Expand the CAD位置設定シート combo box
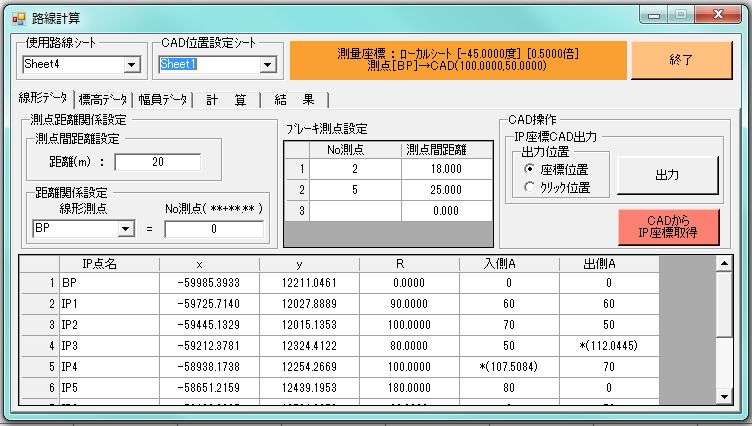 [x=267, y=65]
